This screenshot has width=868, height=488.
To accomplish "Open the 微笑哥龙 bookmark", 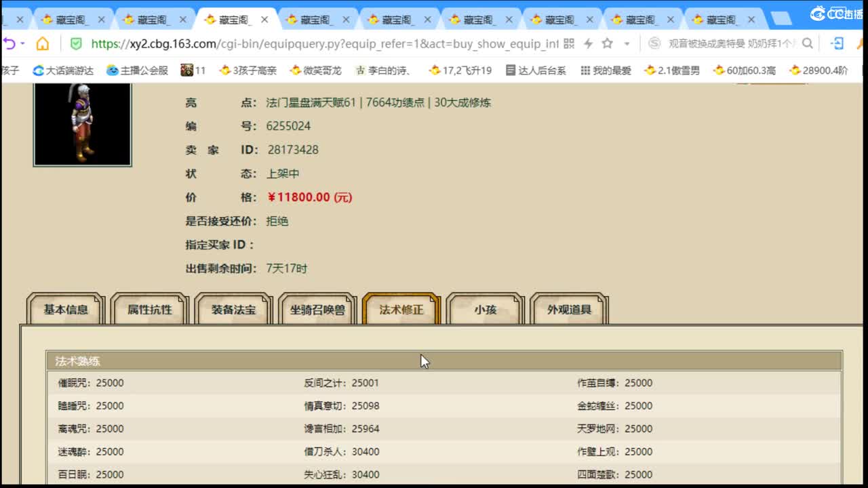I will click(315, 70).
